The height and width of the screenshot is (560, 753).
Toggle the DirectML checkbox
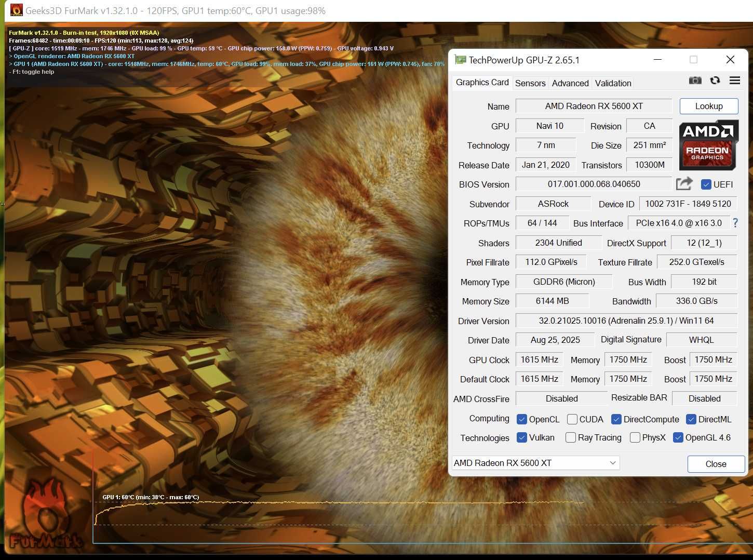691,419
